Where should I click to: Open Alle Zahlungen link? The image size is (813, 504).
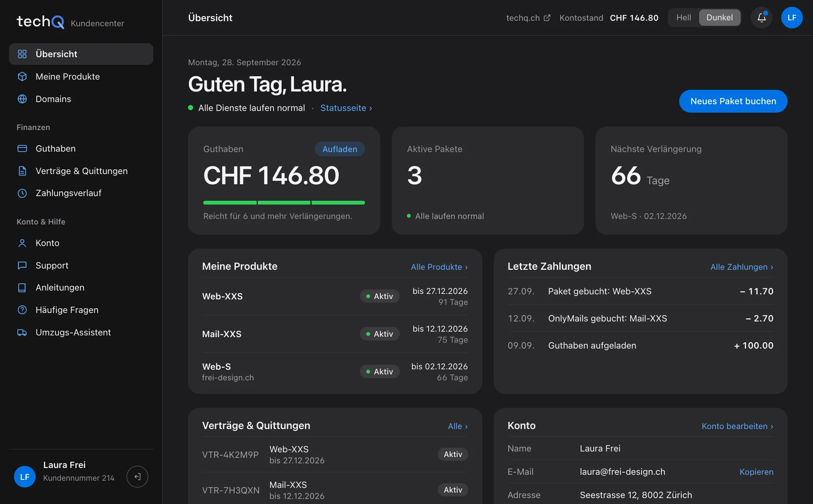tap(742, 267)
